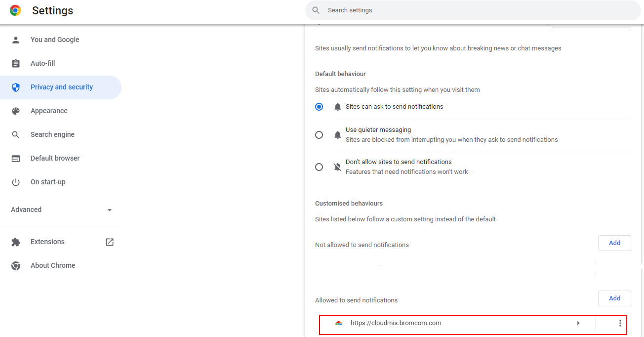Add a site not allowed to send notifications

614,243
